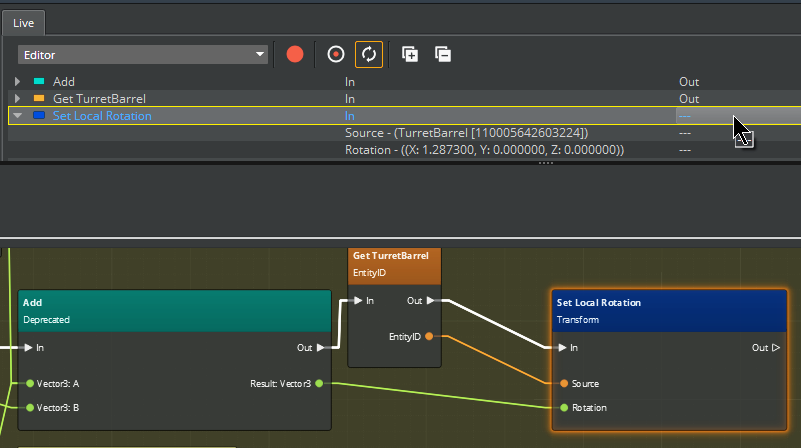Click the Vector3: A input pin
Image resolution: width=801 pixels, height=448 pixels.
(30, 383)
